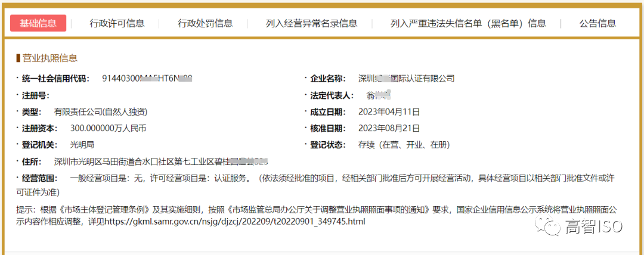Click 登记机关 value 光明局

click(x=82, y=145)
